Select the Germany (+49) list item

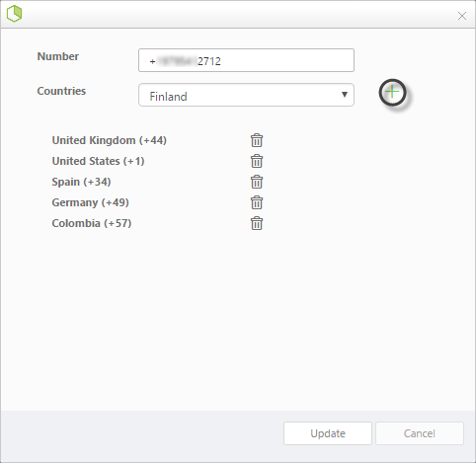[x=90, y=202]
